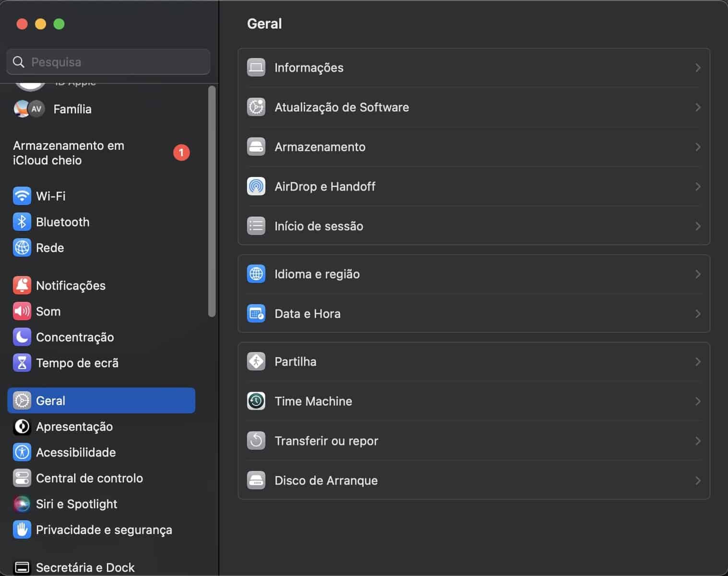Click the Privacidade e segurança hand icon
Screen dimensions: 728x576
coord(22,530)
